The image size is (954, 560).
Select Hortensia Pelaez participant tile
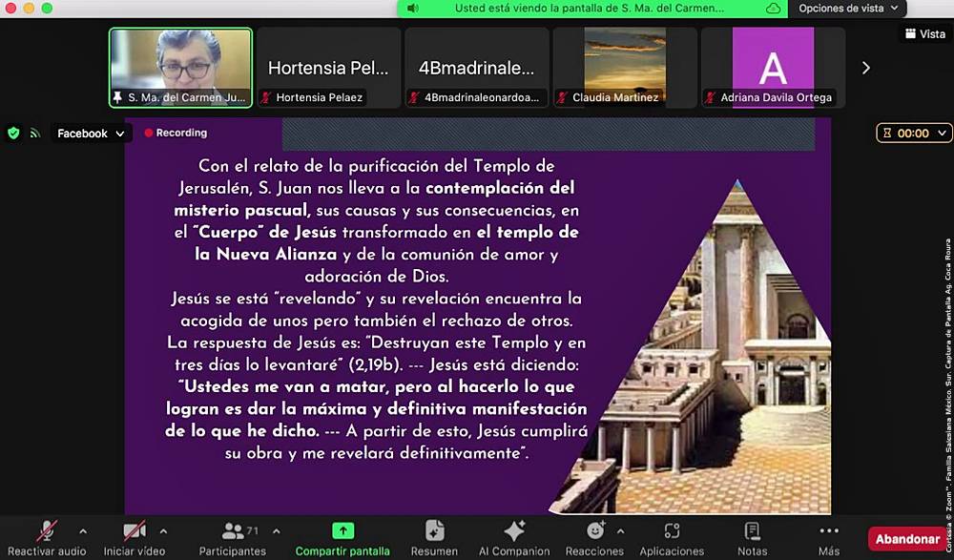(328, 68)
